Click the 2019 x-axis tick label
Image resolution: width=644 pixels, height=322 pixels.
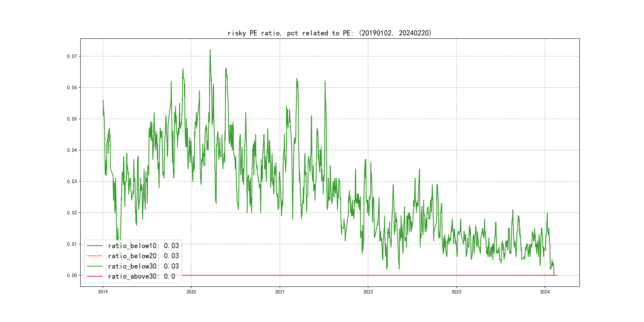click(103, 292)
